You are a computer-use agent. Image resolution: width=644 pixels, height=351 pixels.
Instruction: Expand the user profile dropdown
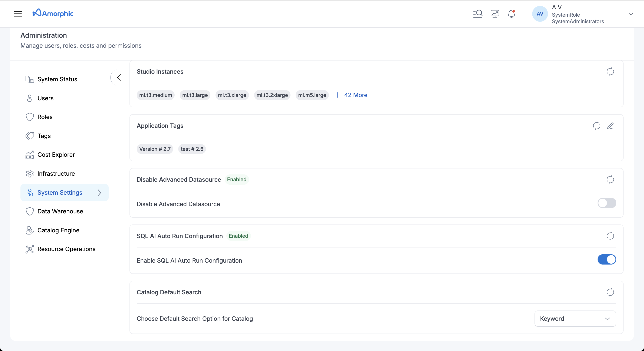pyautogui.click(x=631, y=14)
